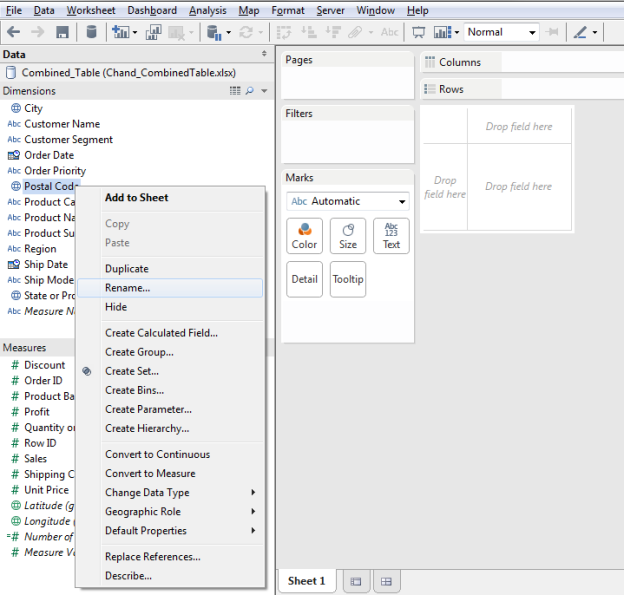Click the Detail marks button
The width and height of the screenshot is (624, 595).
304,279
